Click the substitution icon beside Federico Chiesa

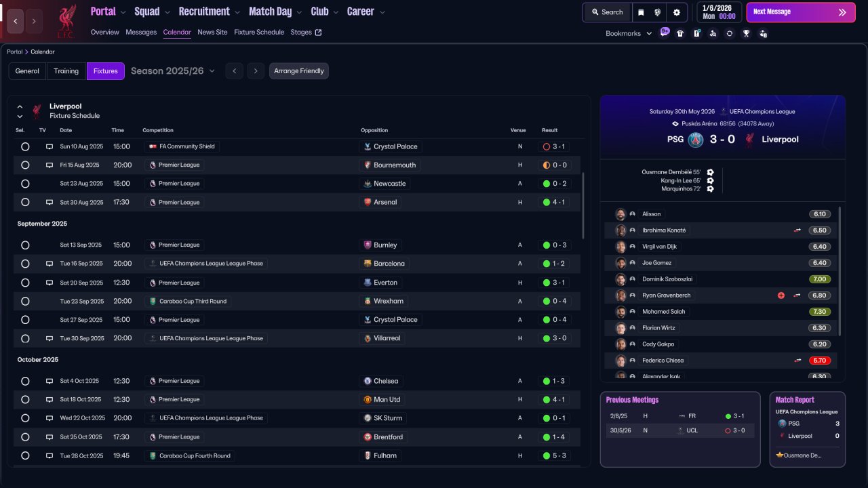coord(797,361)
